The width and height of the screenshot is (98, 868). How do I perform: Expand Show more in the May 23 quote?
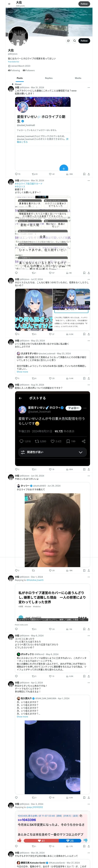pos(22,372)
